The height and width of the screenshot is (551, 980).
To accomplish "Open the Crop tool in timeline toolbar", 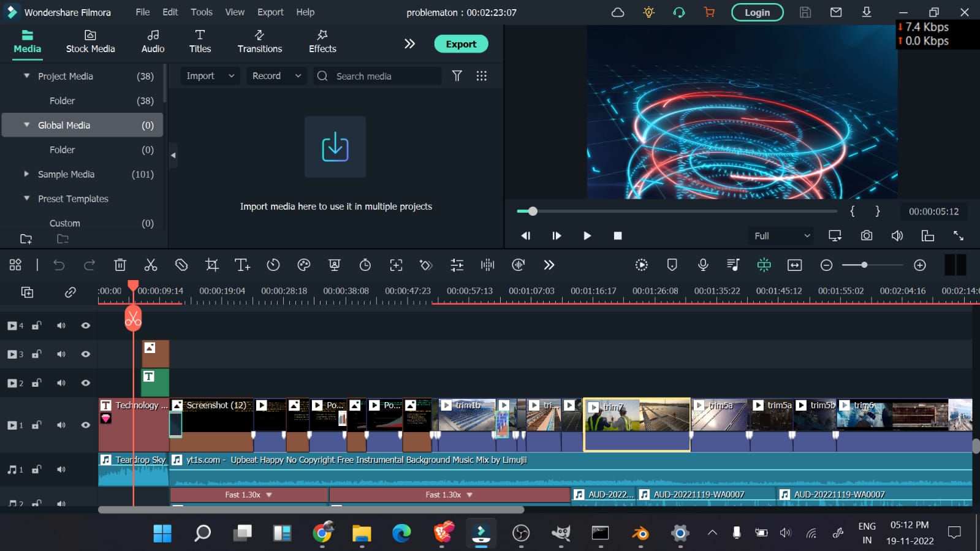I will point(212,265).
